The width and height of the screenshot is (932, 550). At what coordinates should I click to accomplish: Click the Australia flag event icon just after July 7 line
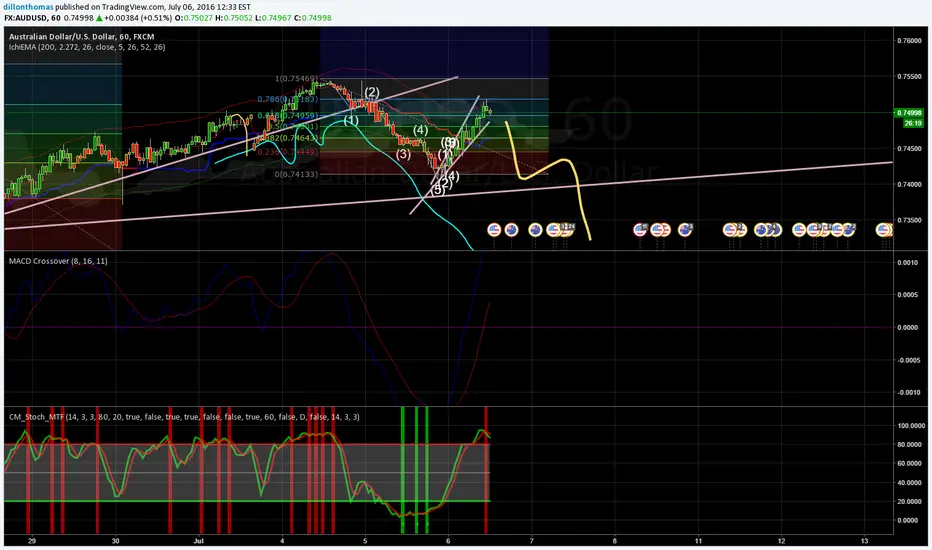coord(535,230)
